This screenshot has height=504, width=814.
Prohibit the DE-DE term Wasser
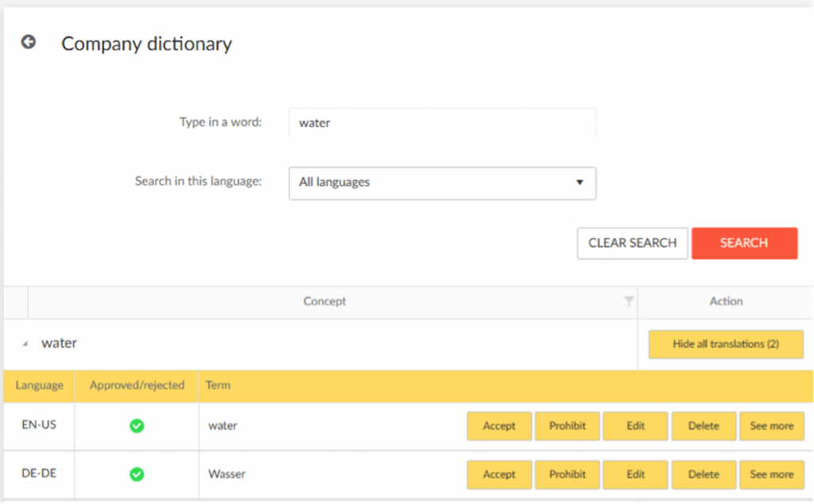click(x=568, y=475)
